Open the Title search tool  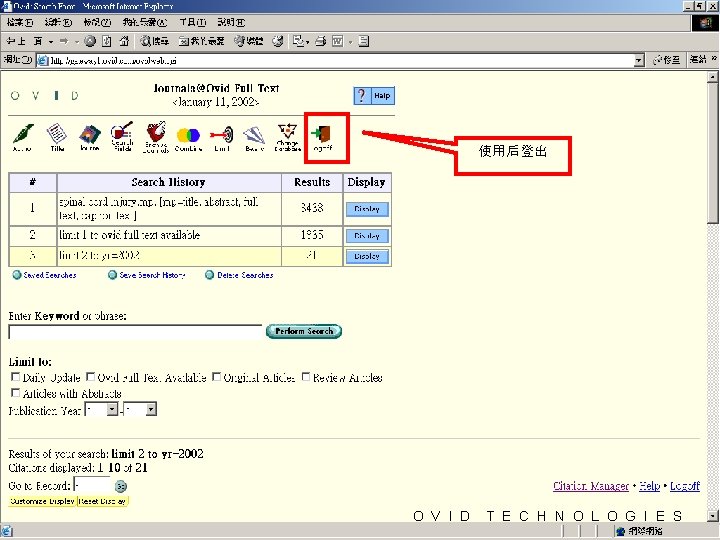pos(56,137)
